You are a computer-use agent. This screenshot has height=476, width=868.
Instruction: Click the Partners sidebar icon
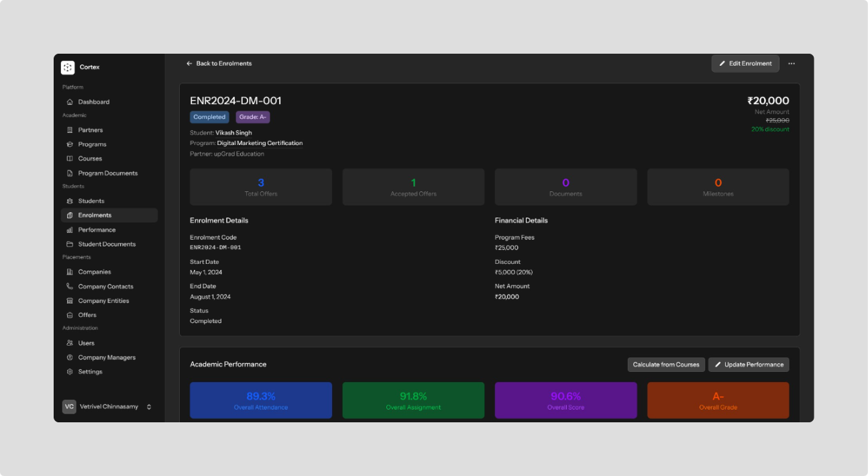coord(70,130)
